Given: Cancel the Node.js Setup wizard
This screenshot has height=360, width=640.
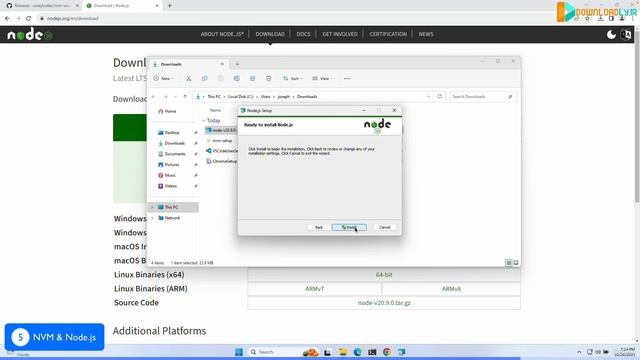Looking at the screenshot, I should point(384,227).
